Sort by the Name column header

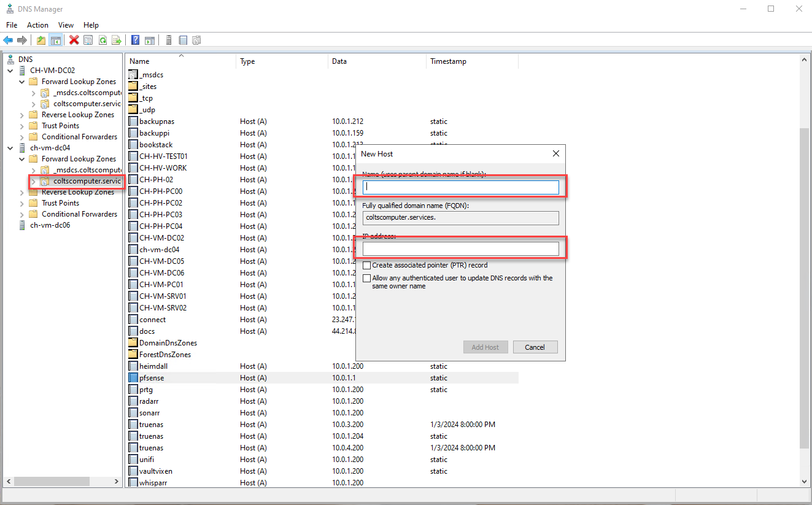click(x=181, y=61)
